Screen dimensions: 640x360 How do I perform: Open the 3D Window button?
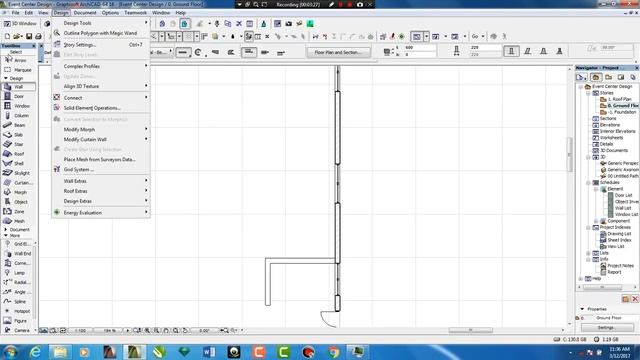pos(20,24)
